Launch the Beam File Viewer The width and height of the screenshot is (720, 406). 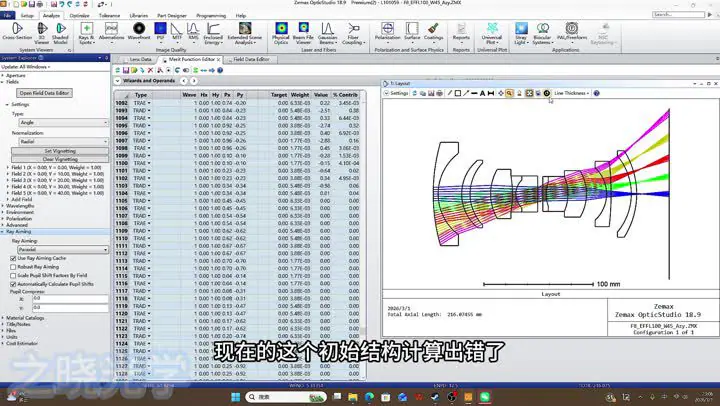coord(303,33)
